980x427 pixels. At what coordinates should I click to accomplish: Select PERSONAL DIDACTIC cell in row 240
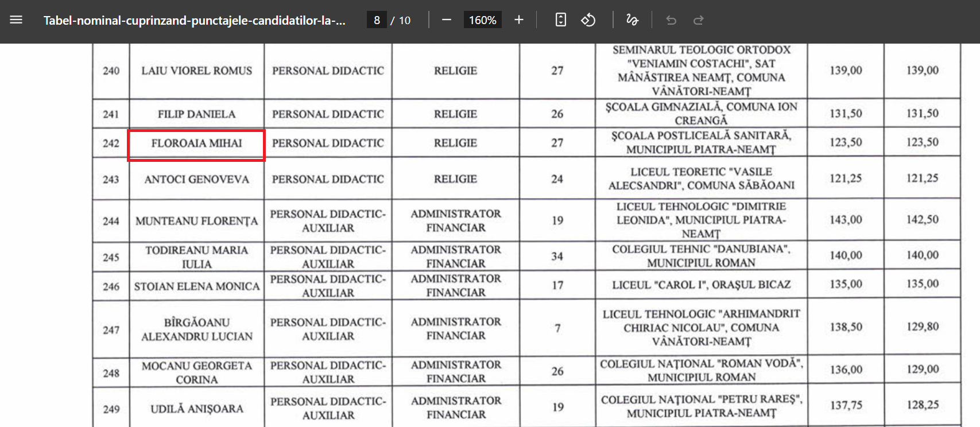coord(328,71)
